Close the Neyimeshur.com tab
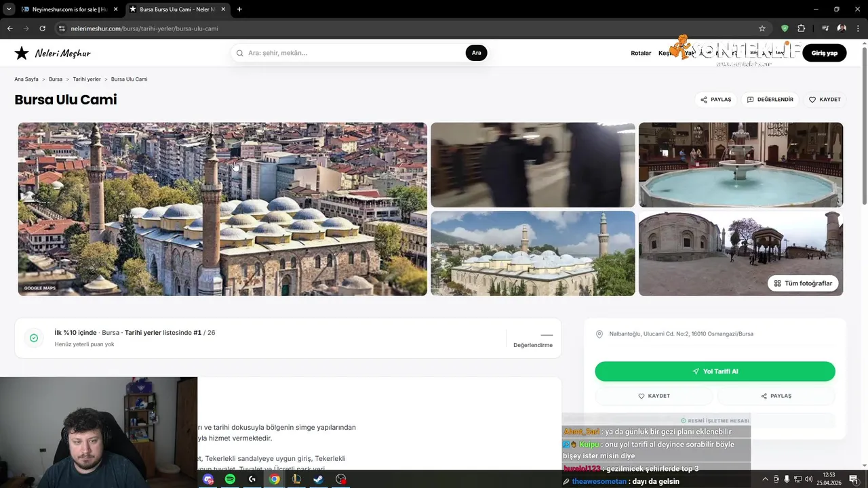 (x=115, y=9)
